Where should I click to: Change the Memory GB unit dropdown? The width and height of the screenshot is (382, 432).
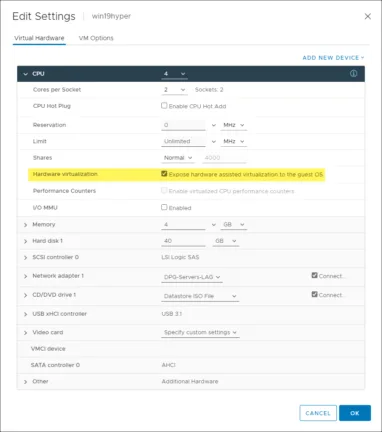(x=234, y=225)
